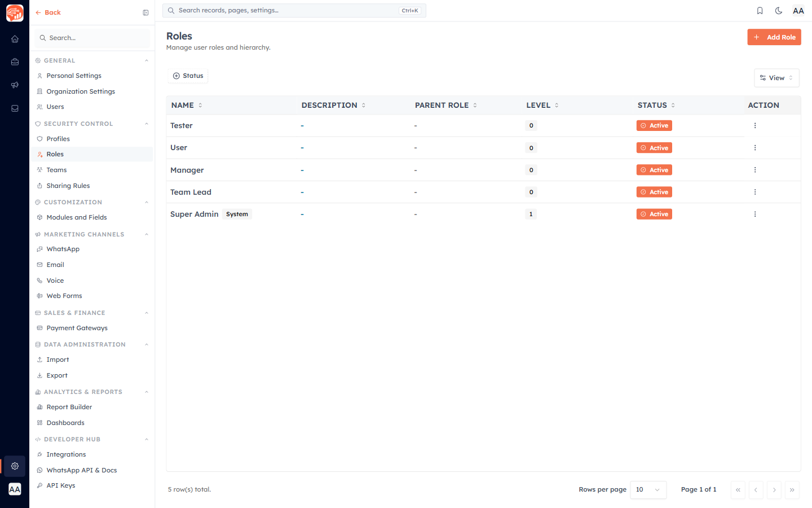Click the Super Admin role name
Viewport: 812px width, 508px height.
point(194,214)
